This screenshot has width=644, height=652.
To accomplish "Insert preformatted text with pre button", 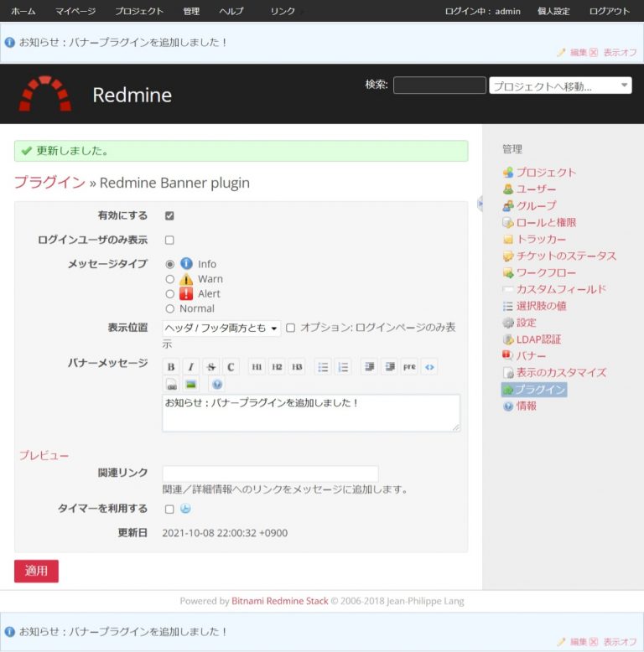I will (409, 367).
